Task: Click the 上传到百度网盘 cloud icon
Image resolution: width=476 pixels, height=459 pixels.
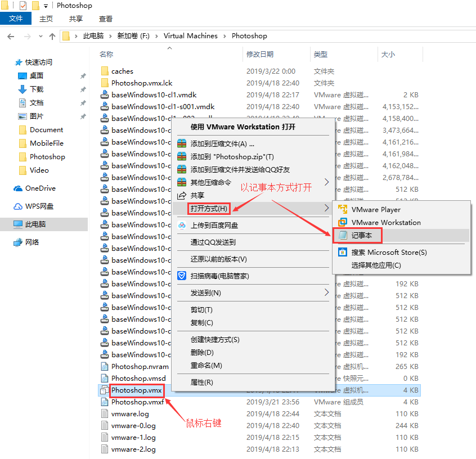Action: click(x=182, y=225)
